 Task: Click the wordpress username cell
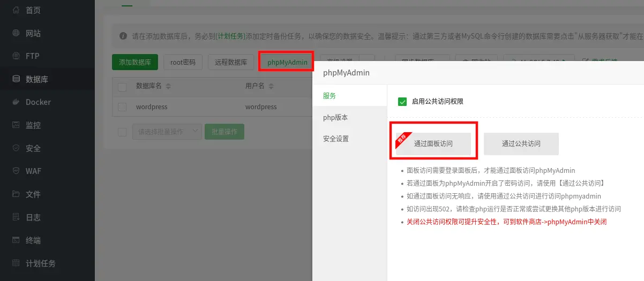click(261, 107)
